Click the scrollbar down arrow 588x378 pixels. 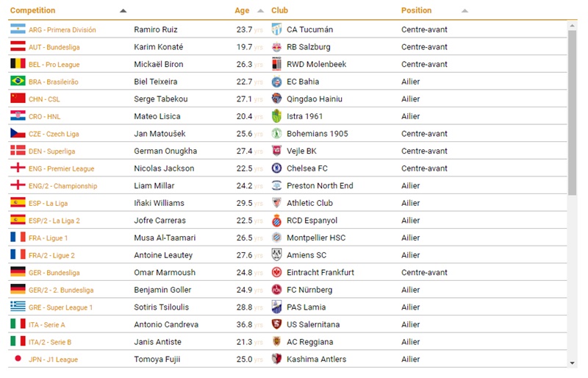(x=573, y=363)
